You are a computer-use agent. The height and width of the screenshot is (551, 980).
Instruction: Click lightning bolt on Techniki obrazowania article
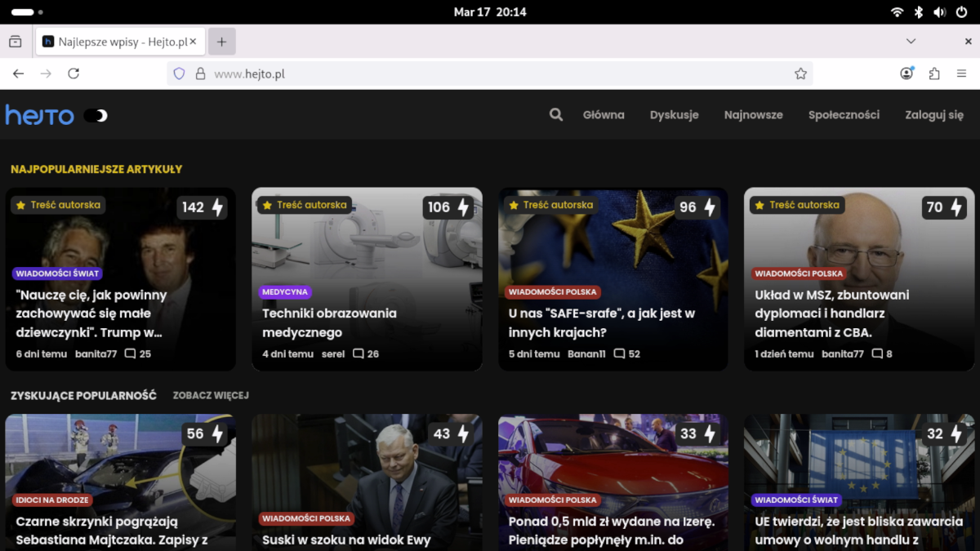(463, 207)
